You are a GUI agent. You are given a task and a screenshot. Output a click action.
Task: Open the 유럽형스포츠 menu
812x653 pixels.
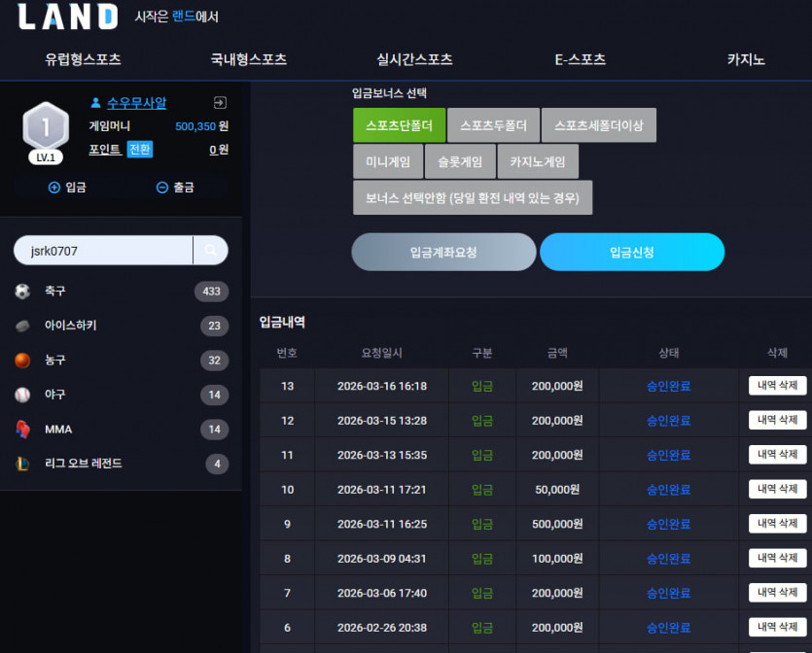click(83, 59)
